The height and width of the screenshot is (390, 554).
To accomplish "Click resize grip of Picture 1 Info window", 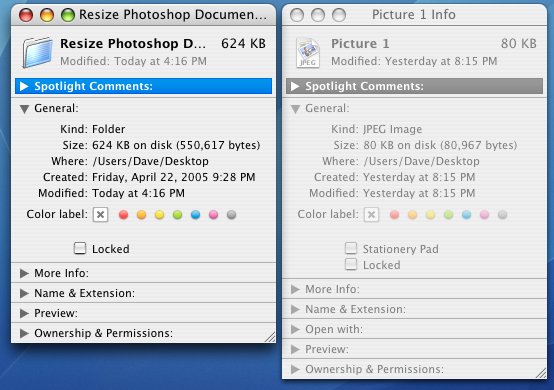I will tap(541, 373).
